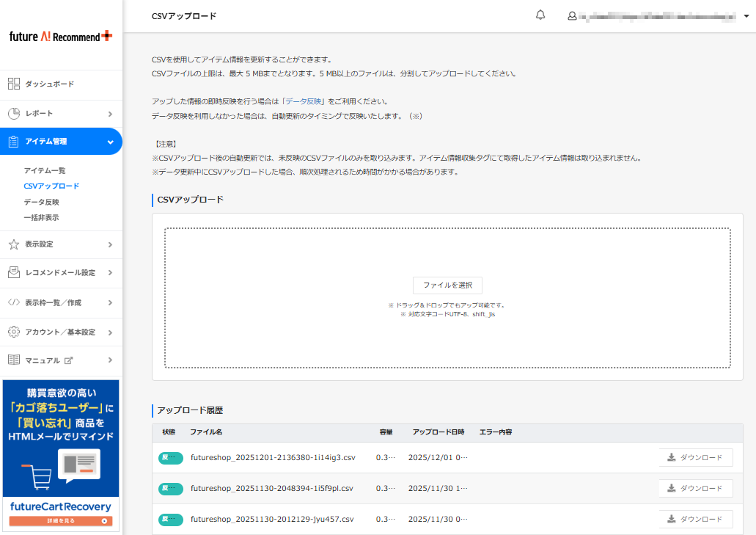Click the recommend mail settings envelope icon
756x535 pixels.
coord(13,272)
